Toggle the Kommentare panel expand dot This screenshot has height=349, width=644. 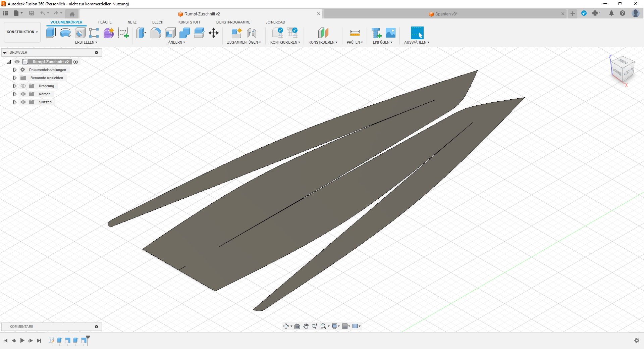[x=97, y=327]
